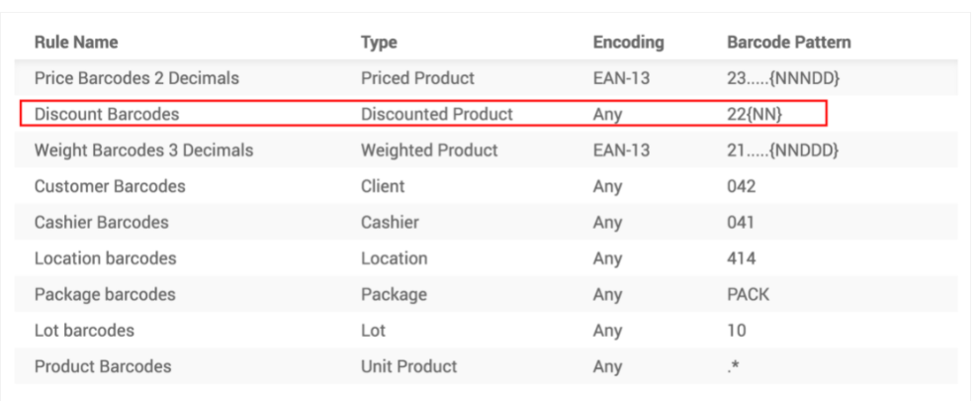Open the Location barcodes rule
This screenshot has height=401, width=980.
(486, 258)
